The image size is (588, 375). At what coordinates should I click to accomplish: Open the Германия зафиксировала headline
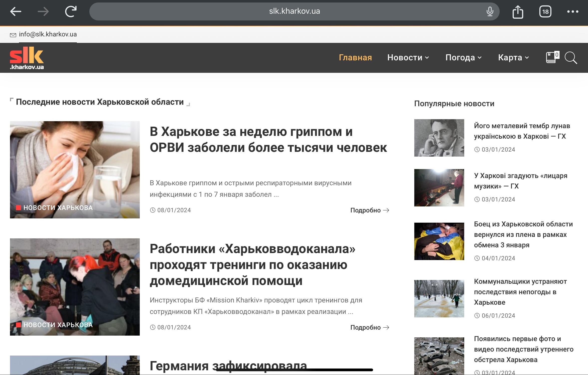[x=228, y=366]
